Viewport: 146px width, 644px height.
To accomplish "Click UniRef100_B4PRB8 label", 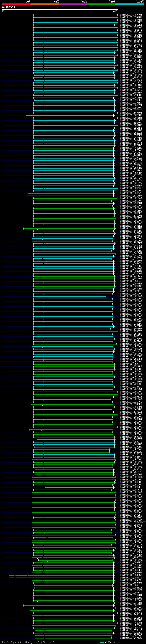I will [x=131, y=409].
